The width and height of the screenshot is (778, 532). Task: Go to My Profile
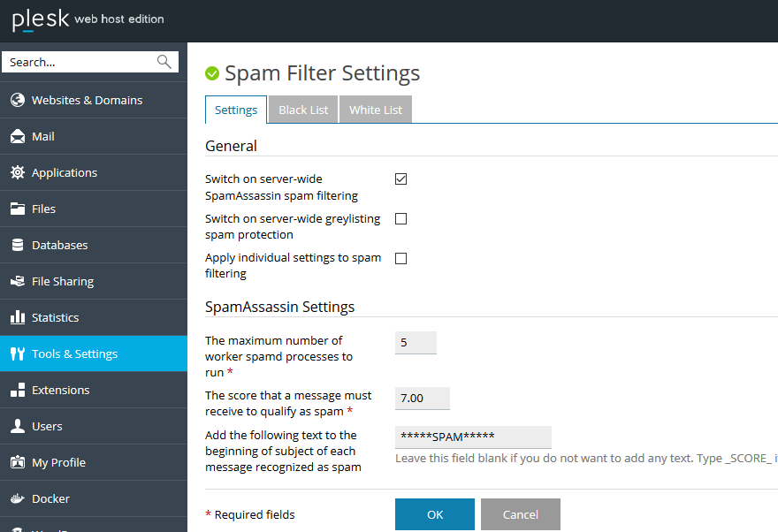point(94,462)
